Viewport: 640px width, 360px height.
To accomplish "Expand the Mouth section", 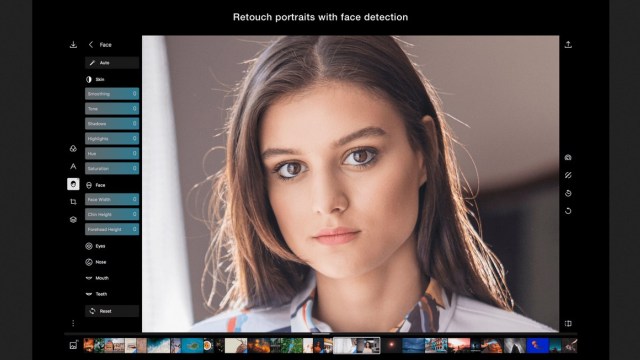I will 97,278.
